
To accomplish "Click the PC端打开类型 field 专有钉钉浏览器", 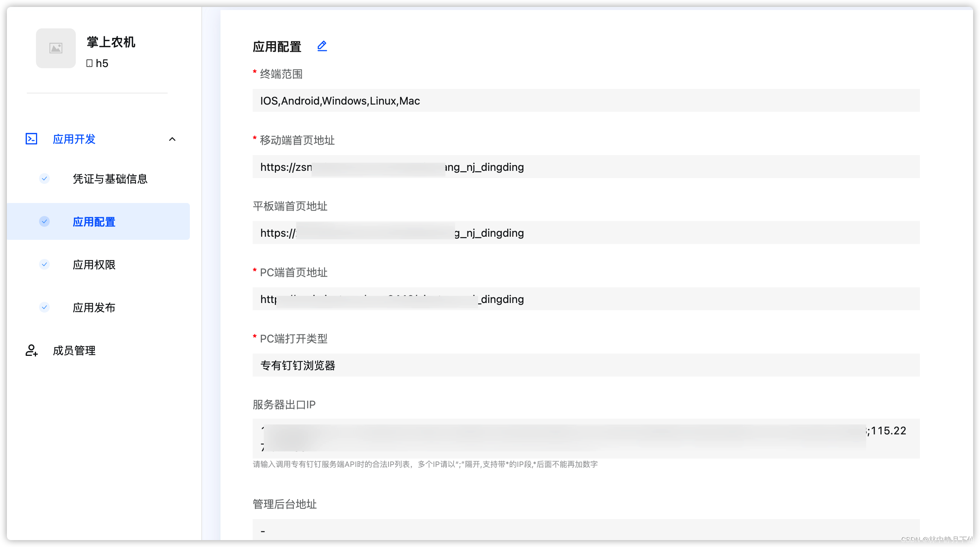I will point(586,365).
